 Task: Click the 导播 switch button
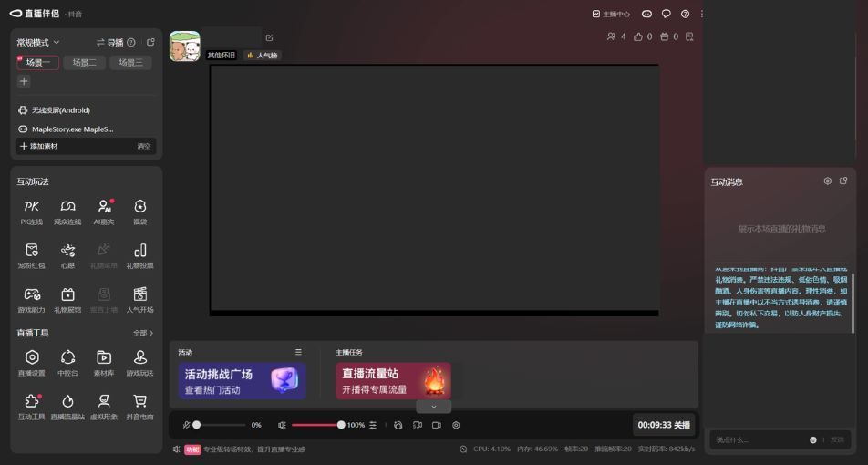click(x=109, y=42)
